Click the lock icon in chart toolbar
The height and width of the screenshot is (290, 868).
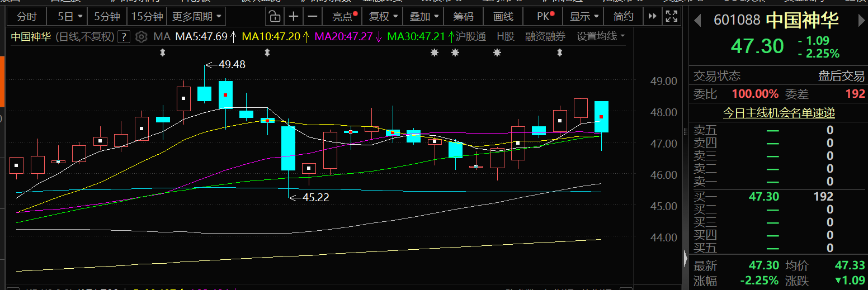pos(274,17)
